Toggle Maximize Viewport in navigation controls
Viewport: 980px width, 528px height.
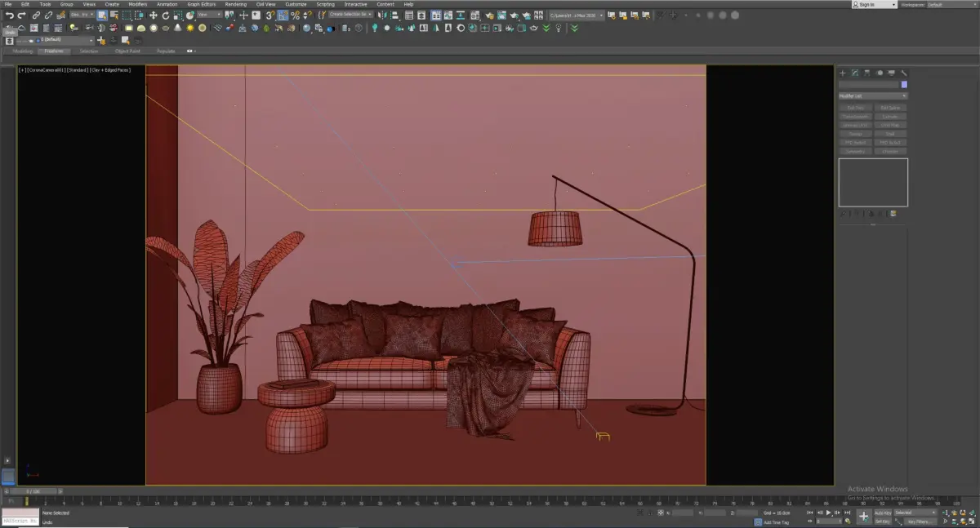[x=971, y=521]
